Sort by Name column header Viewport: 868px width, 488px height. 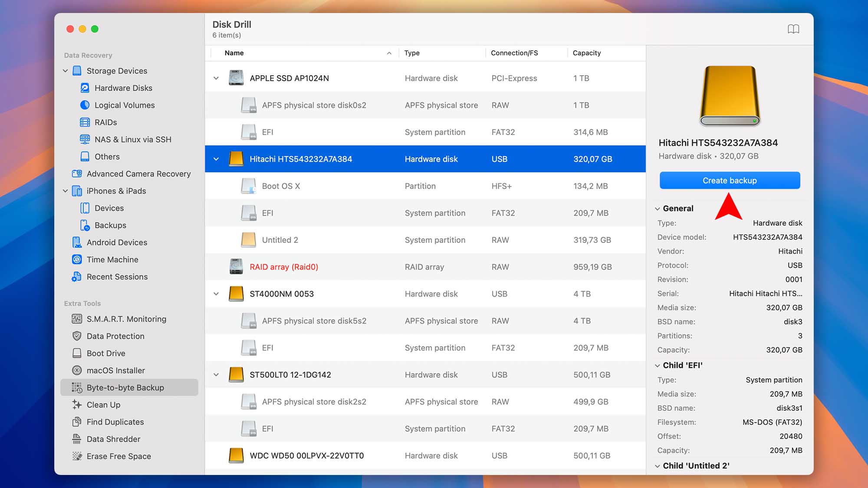[x=304, y=53]
